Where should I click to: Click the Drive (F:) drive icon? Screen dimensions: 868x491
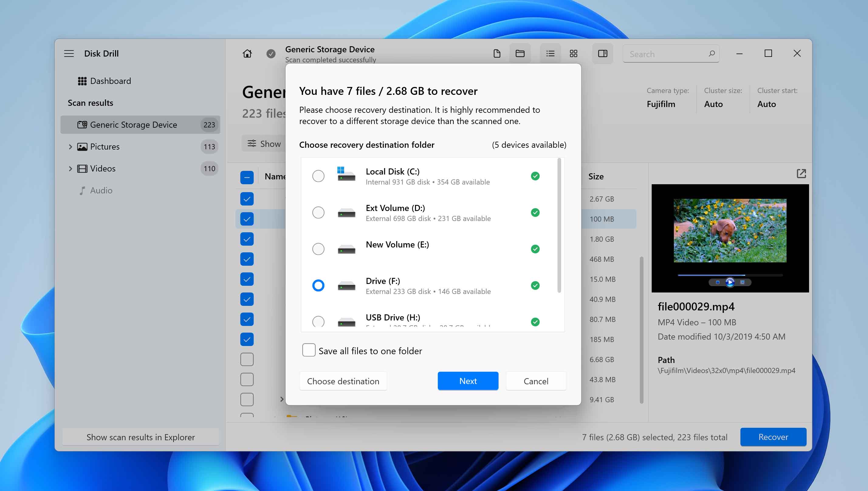[x=346, y=286]
